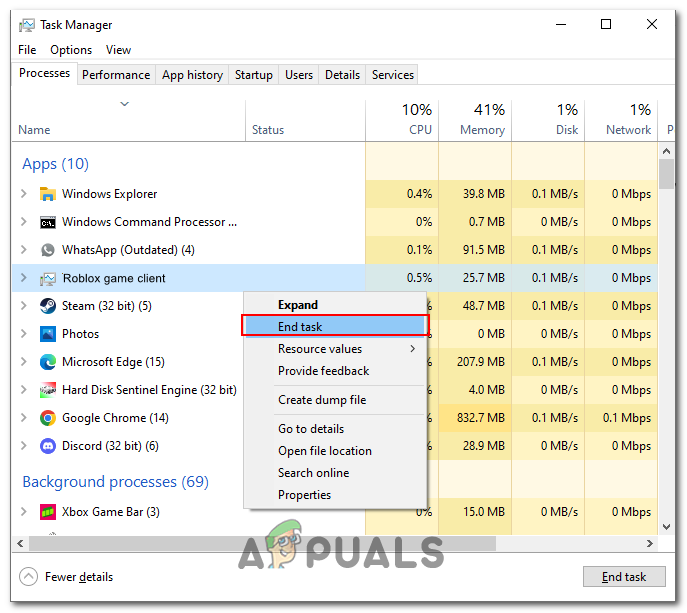Switch to the App history tab
The height and width of the screenshot is (613, 687).
[x=192, y=75]
